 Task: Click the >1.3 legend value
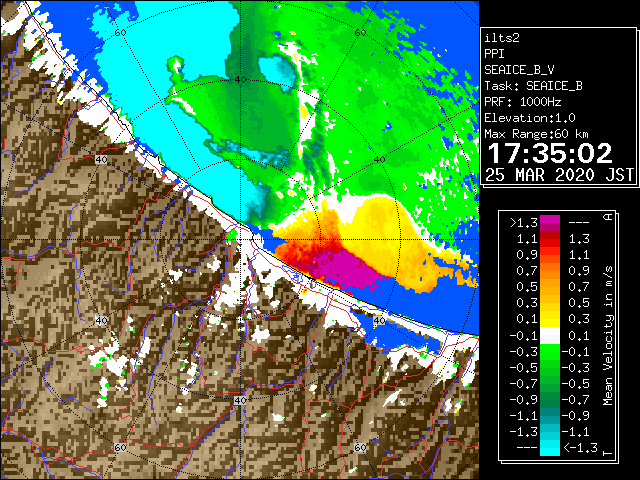coord(524,223)
